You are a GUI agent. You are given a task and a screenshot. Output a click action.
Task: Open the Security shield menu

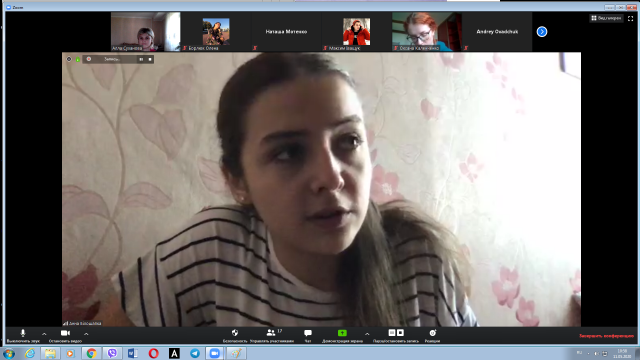click(x=235, y=336)
